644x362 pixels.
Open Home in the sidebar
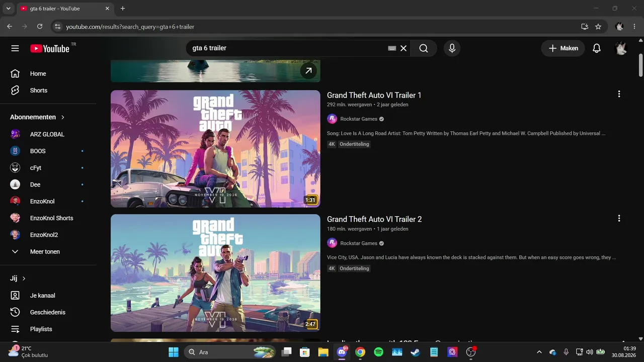click(x=48, y=73)
